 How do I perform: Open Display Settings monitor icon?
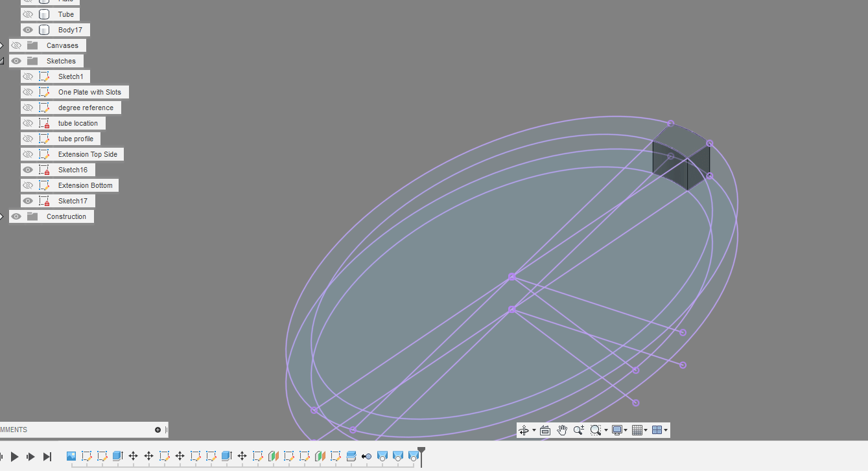[x=616, y=430]
